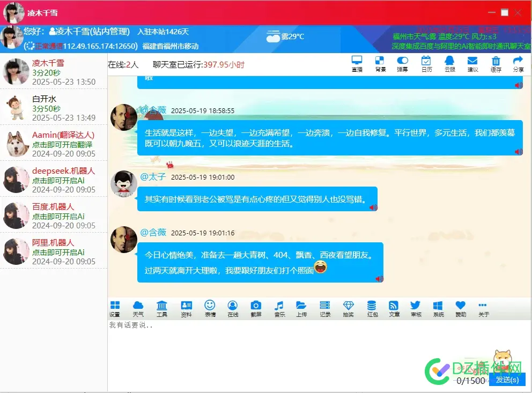Click the 赞助 sponsor heart icon
Viewport: 532px width, 393px height.
pyautogui.click(x=461, y=309)
